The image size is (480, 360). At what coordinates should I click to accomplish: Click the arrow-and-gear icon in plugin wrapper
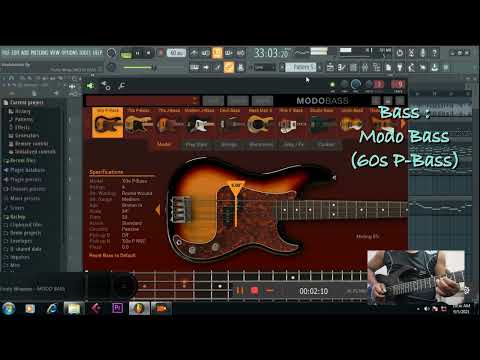pos(106,86)
